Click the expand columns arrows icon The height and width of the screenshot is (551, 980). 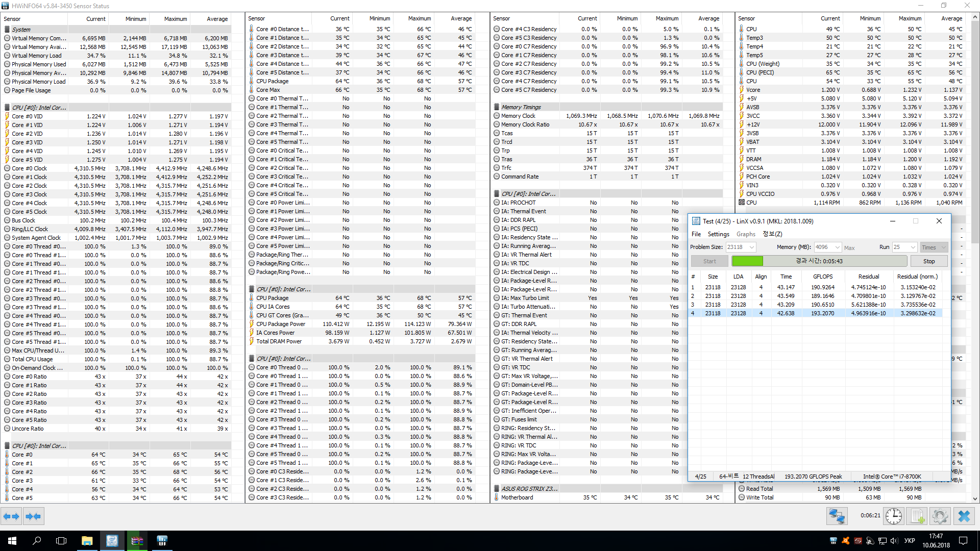pyautogui.click(x=11, y=516)
